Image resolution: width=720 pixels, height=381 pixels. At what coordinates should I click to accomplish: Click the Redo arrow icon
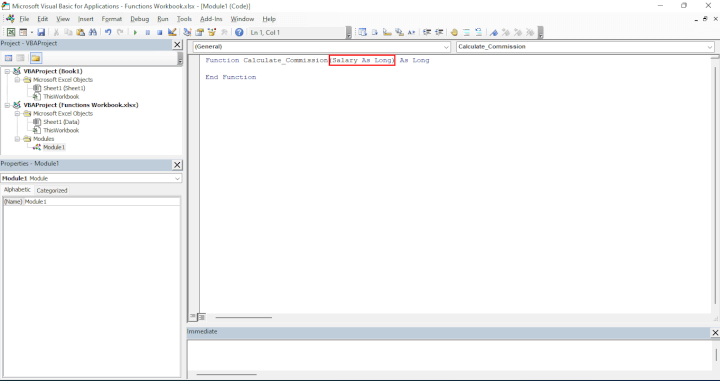(x=120, y=32)
